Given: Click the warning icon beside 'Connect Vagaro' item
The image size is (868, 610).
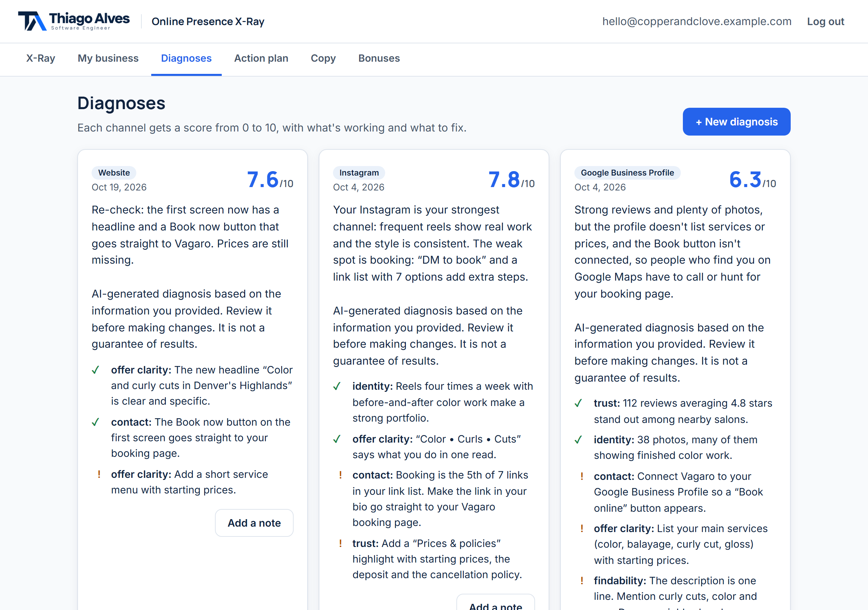Looking at the screenshot, I should tap(581, 476).
